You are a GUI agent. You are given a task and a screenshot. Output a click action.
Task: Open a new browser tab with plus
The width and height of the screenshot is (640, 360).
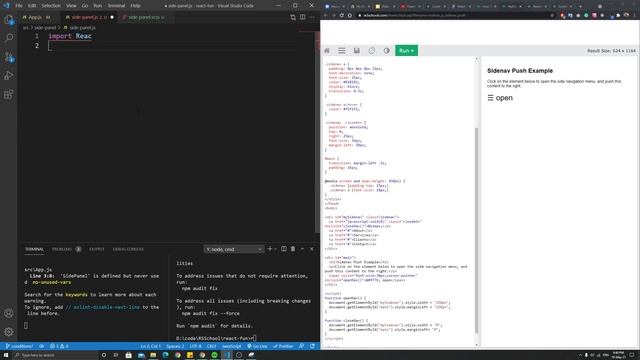580,6
